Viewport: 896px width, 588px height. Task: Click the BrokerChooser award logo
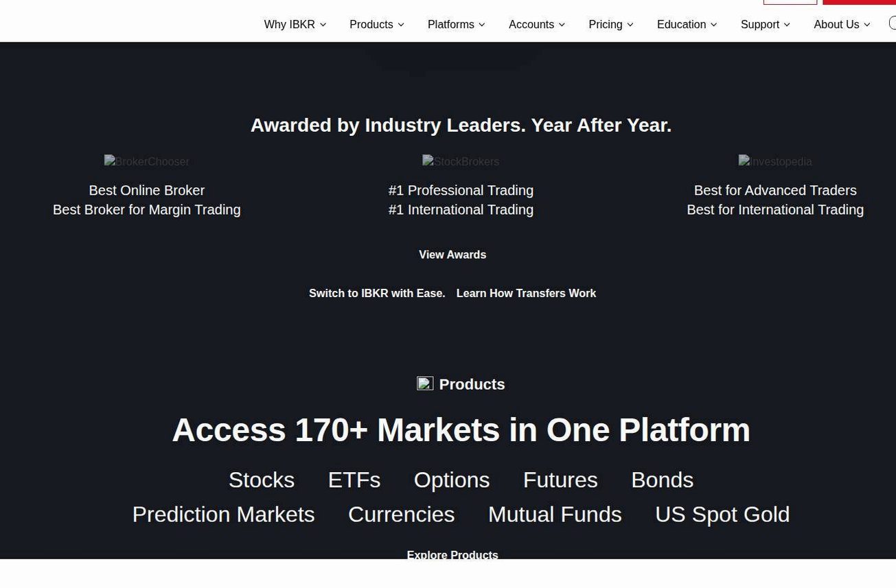click(x=146, y=162)
